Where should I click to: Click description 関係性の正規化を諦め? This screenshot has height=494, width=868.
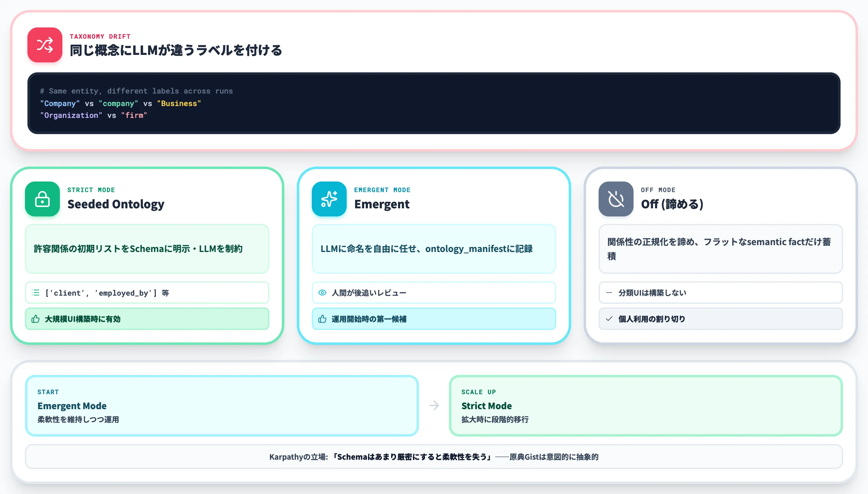point(719,249)
